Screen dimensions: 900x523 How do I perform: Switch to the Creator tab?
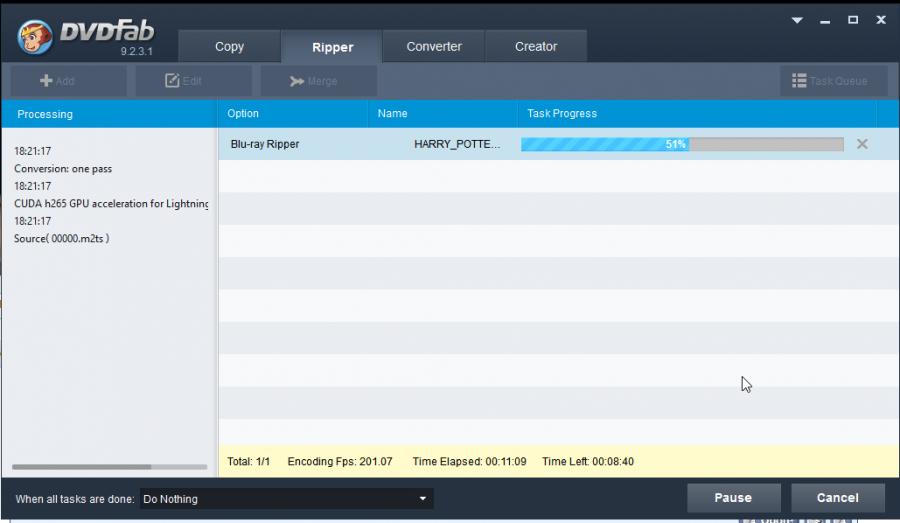coord(536,47)
